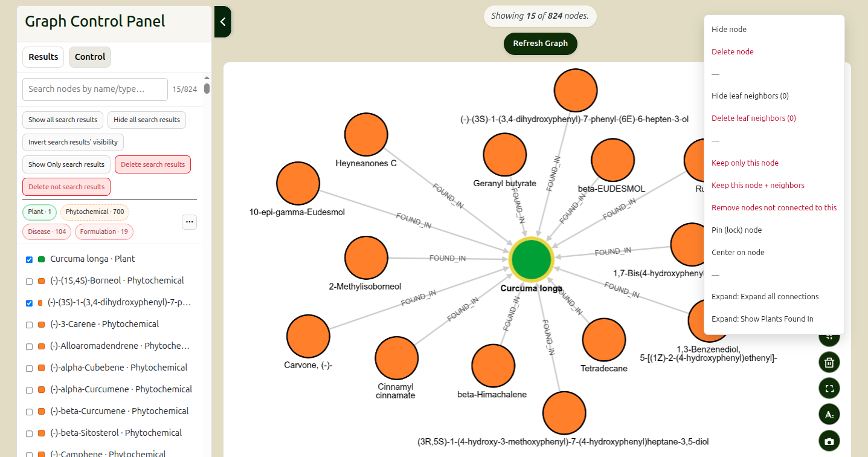Uncheck the Curcuma longa Plant checkbox

pyautogui.click(x=29, y=259)
